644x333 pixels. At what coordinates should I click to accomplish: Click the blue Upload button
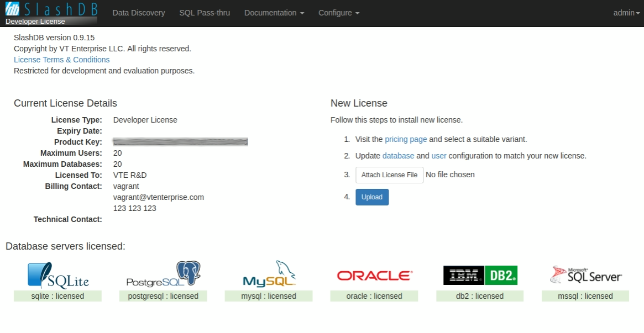click(372, 197)
